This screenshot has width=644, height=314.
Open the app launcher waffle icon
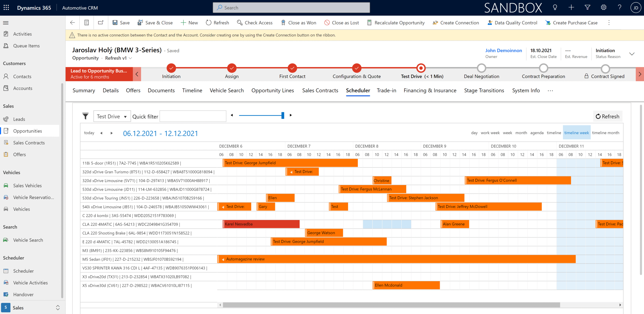(x=6, y=8)
